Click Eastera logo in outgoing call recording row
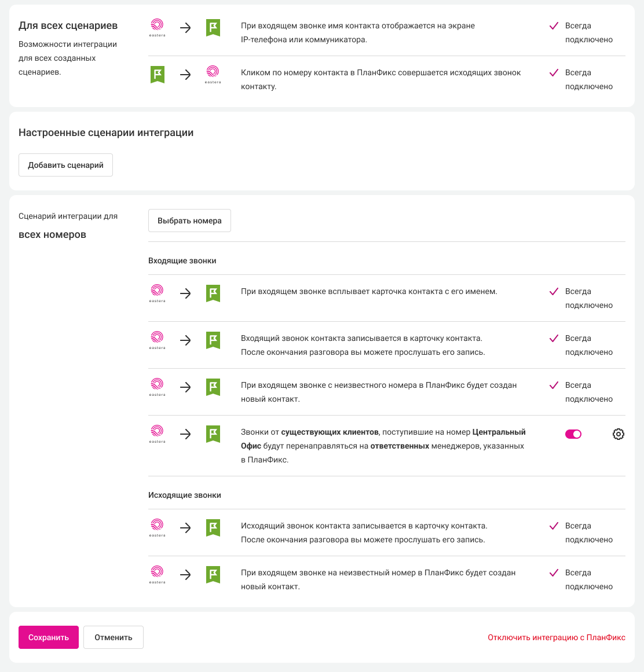644x672 pixels. point(157,527)
